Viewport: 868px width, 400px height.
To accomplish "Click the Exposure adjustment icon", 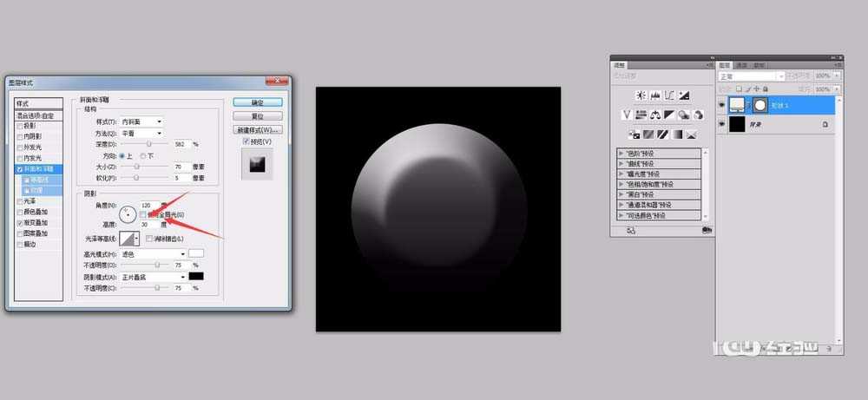I will click(x=685, y=95).
